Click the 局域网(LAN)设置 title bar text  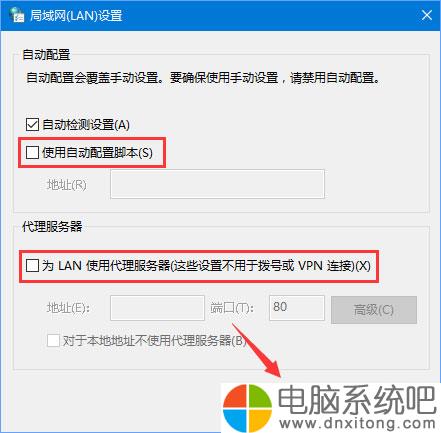[x=76, y=16]
